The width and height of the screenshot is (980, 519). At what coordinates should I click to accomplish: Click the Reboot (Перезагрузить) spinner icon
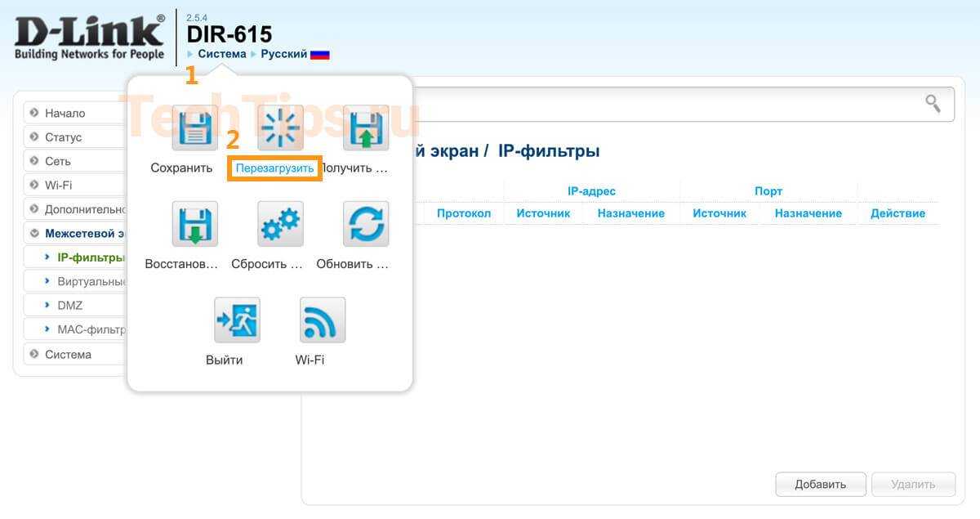click(x=280, y=128)
